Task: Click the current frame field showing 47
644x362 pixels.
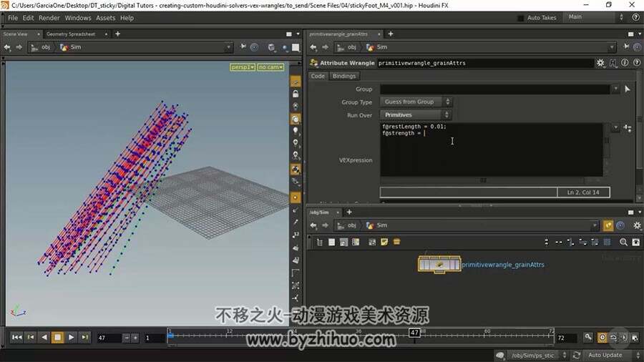Action: [109, 338]
